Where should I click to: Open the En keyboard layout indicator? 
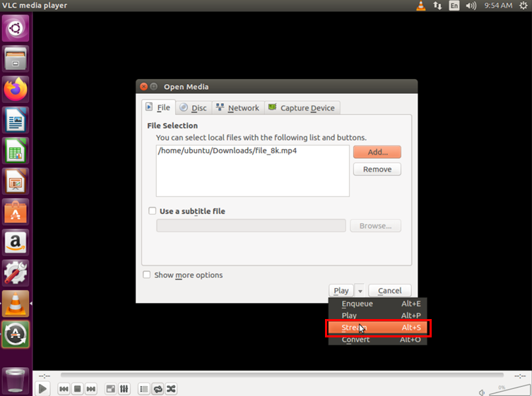coord(454,6)
